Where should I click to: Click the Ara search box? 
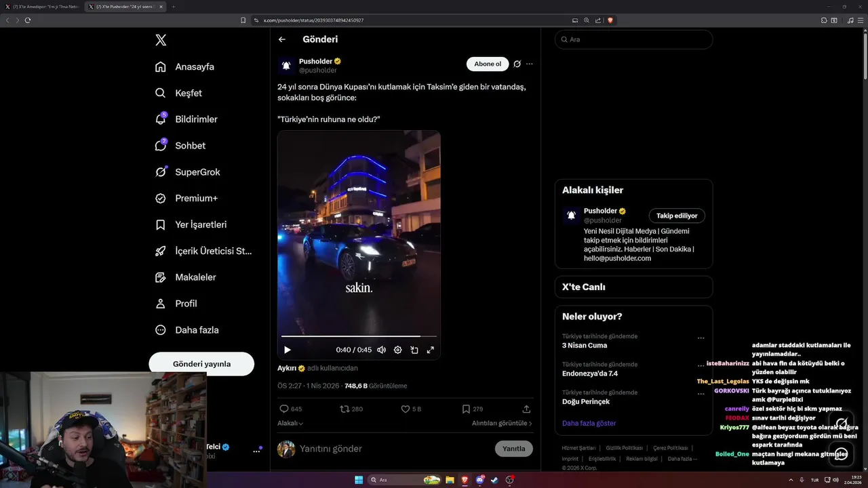pos(633,39)
